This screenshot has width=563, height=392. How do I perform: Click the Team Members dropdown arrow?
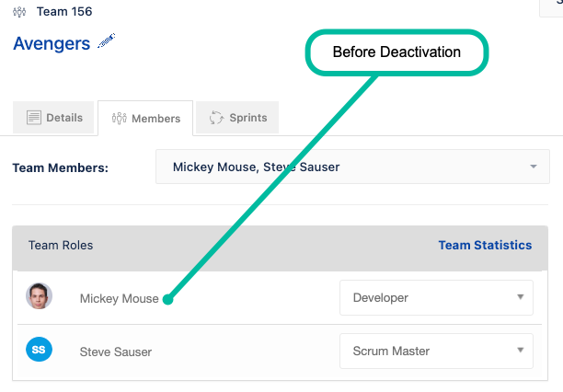click(534, 167)
